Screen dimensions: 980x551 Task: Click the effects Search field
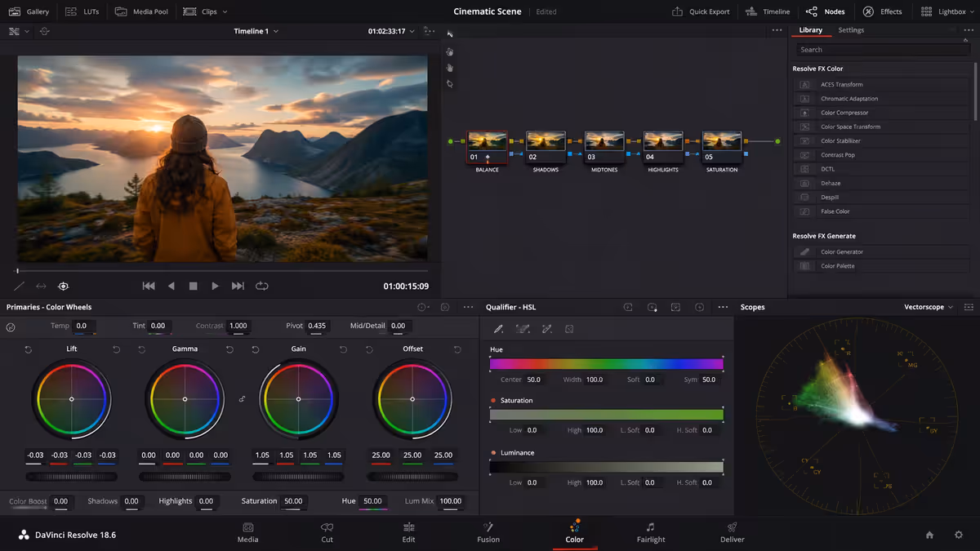[x=883, y=50]
